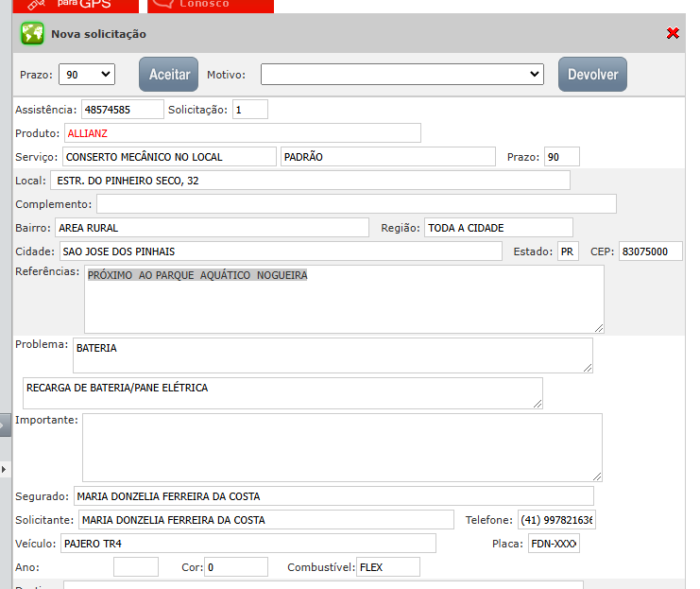The height and width of the screenshot is (589, 700).
Task: Click RECARGA DE BATERIA/PANE ELÉTRICA text area
Action: click(282, 393)
